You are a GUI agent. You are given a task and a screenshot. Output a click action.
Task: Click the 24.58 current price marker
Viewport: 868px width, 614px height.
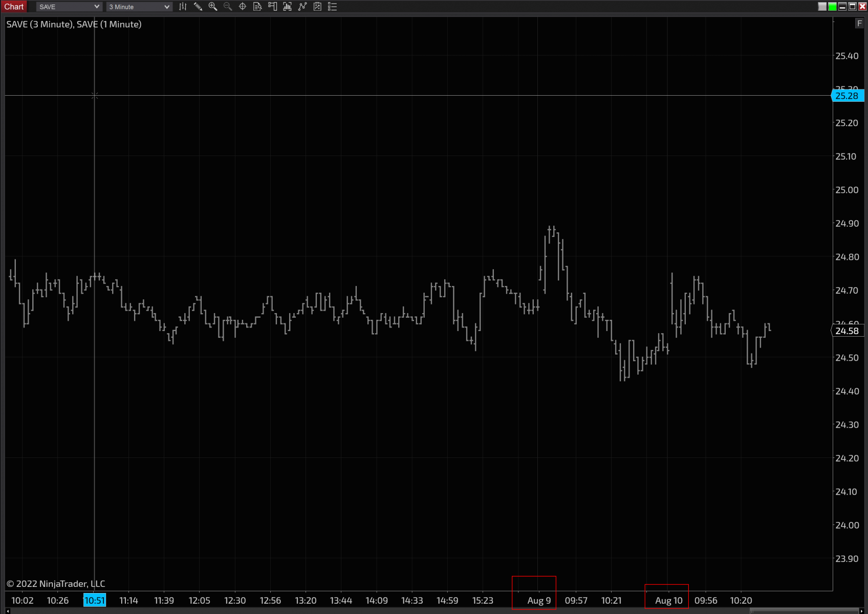pos(848,331)
